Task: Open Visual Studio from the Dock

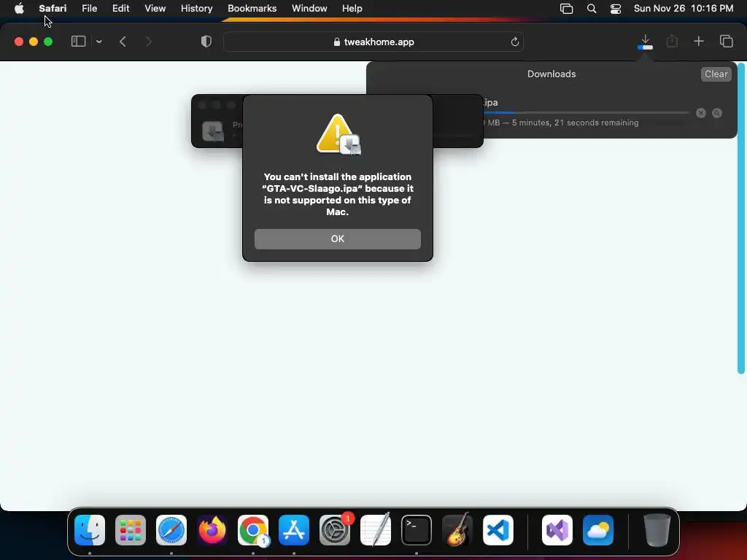Action: click(x=557, y=530)
